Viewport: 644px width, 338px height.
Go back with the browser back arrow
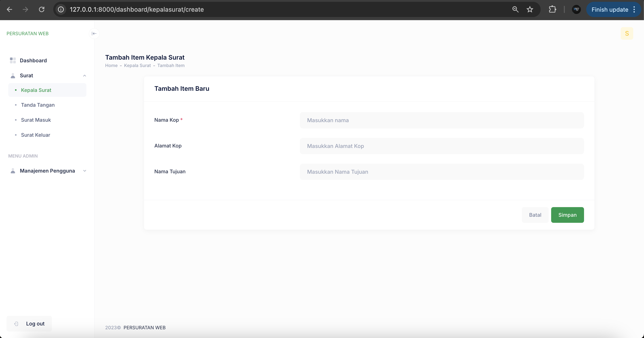[9, 9]
